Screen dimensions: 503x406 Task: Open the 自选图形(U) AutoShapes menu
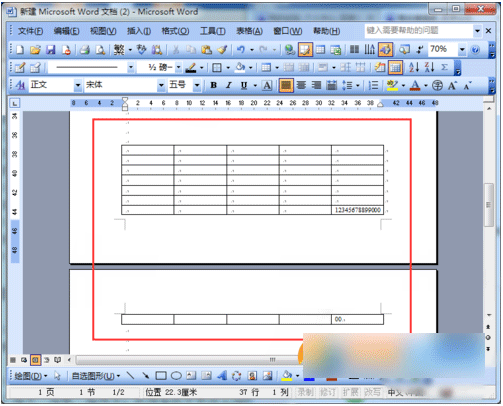pos(96,376)
